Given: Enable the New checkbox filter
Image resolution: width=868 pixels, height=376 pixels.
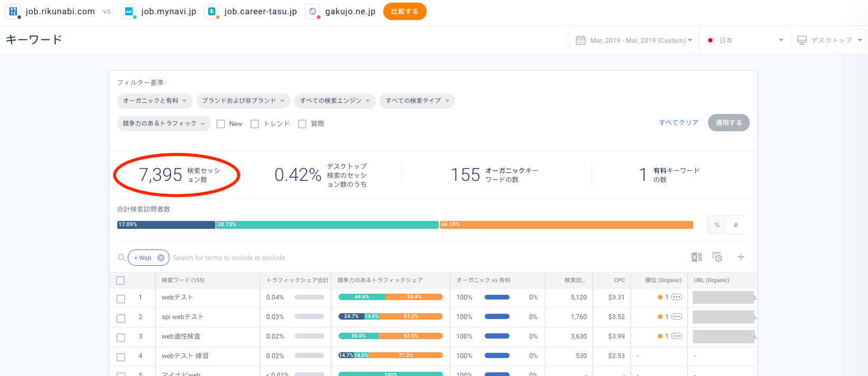Looking at the screenshot, I should (x=221, y=124).
